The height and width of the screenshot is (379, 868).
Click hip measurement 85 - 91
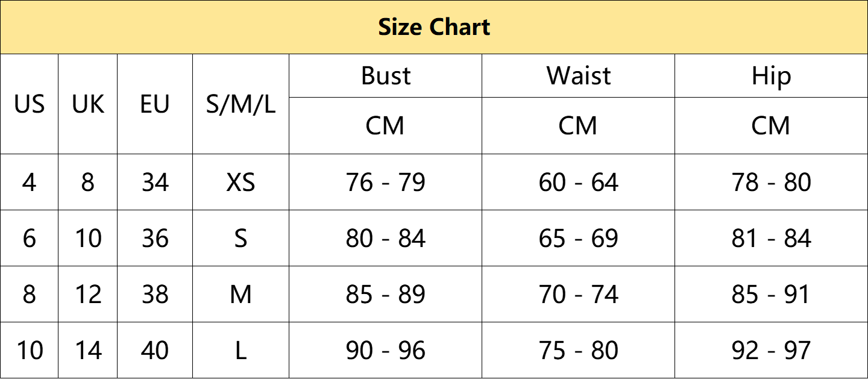point(771,294)
